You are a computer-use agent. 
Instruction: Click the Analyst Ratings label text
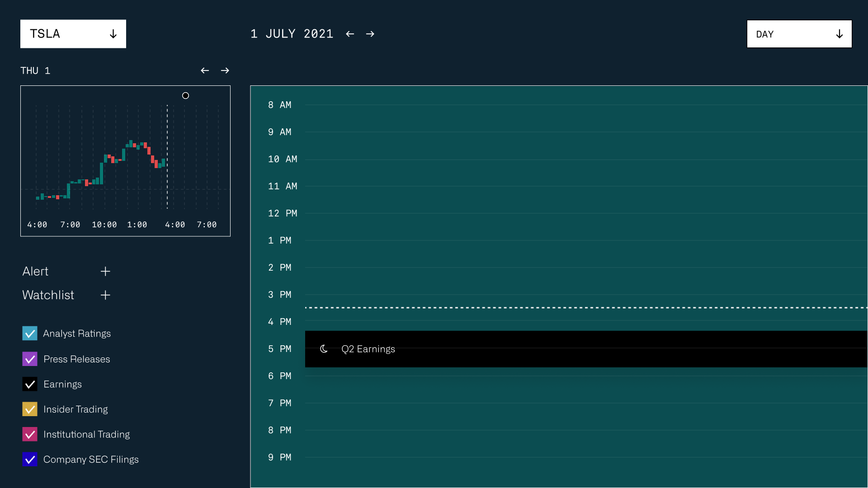[77, 333]
